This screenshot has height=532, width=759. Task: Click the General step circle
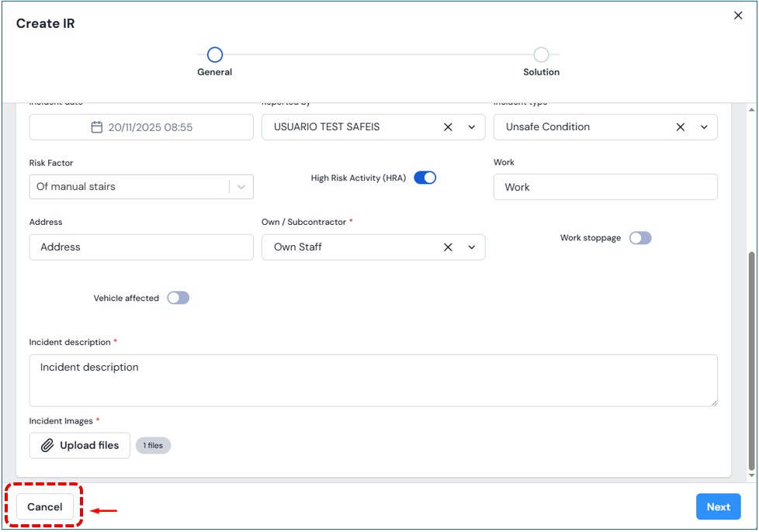point(215,55)
